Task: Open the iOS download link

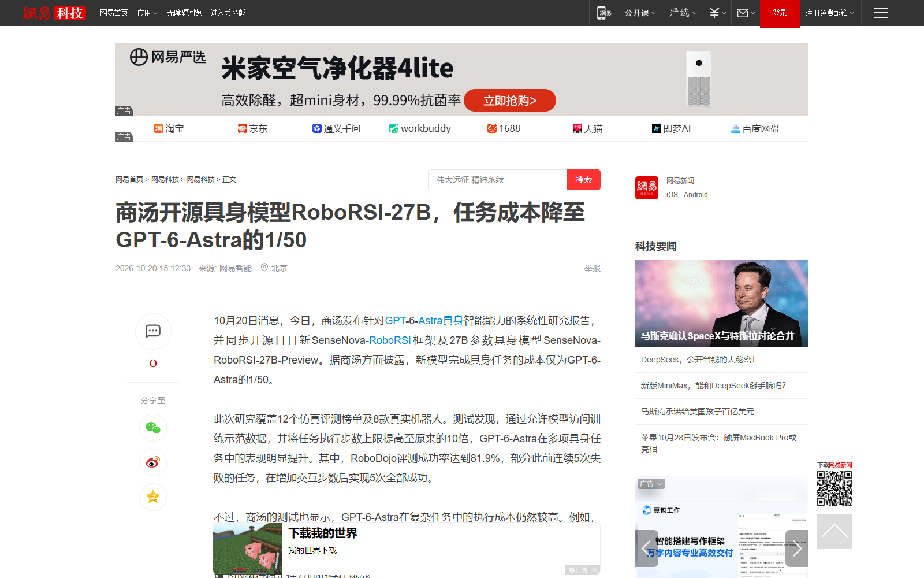Action: click(x=672, y=195)
